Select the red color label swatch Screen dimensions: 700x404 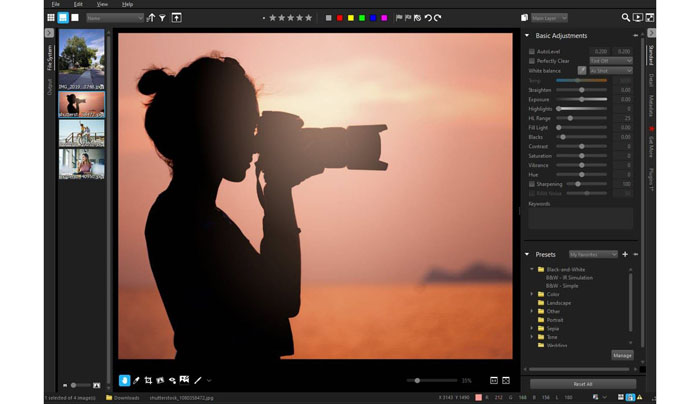[x=341, y=17]
